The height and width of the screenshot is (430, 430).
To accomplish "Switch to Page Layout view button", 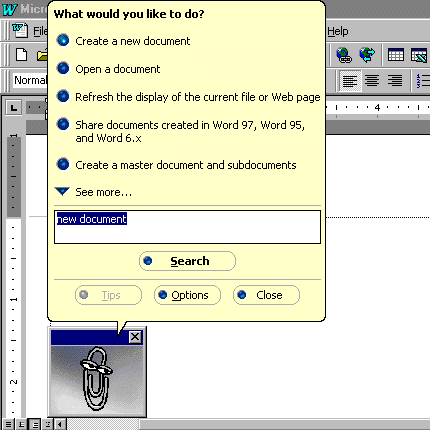I will pos(35,425).
